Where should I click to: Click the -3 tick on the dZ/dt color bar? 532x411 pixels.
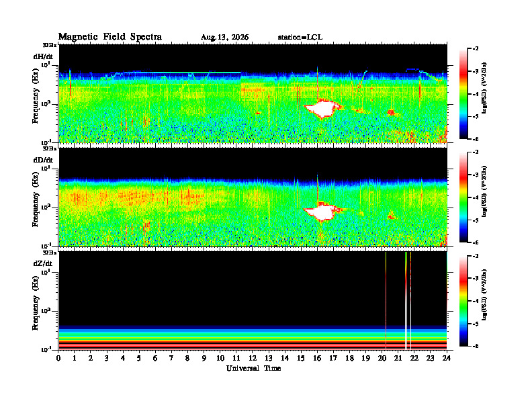pos(475,278)
